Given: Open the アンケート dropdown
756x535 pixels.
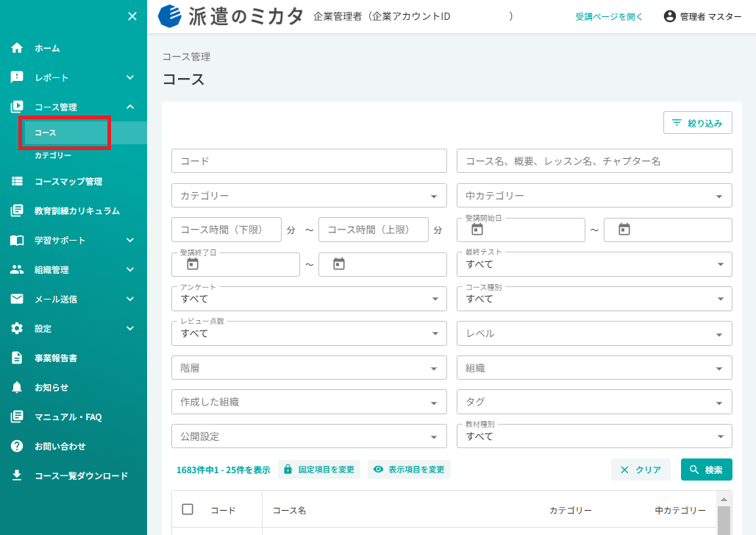Looking at the screenshot, I should (x=309, y=299).
